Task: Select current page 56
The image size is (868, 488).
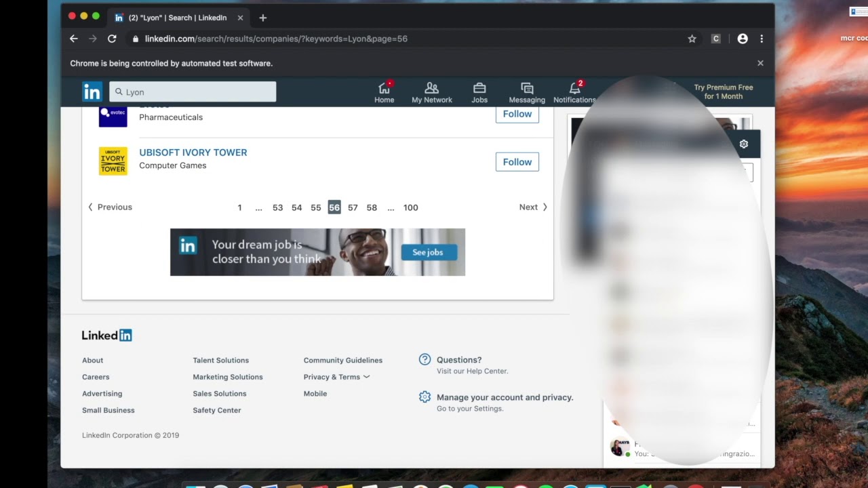Action: (x=334, y=207)
